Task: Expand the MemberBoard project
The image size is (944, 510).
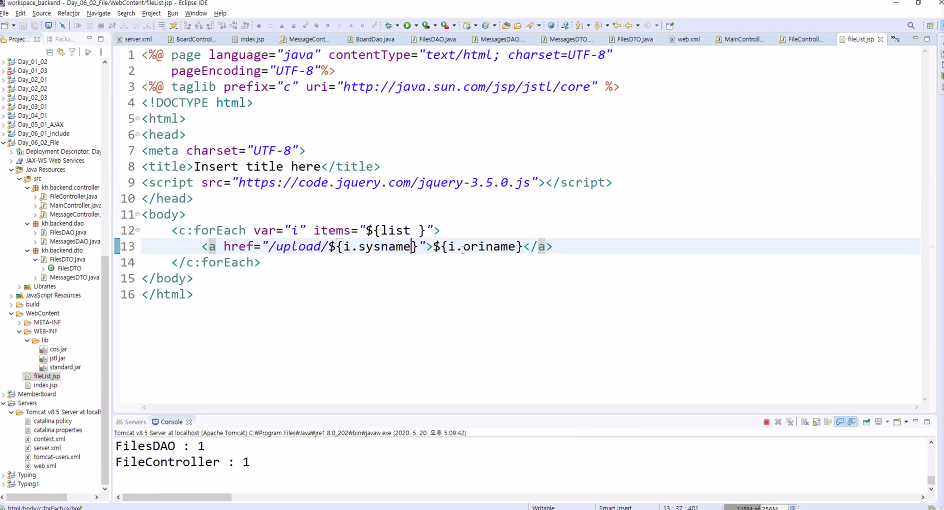Action: tap(4, 394)
